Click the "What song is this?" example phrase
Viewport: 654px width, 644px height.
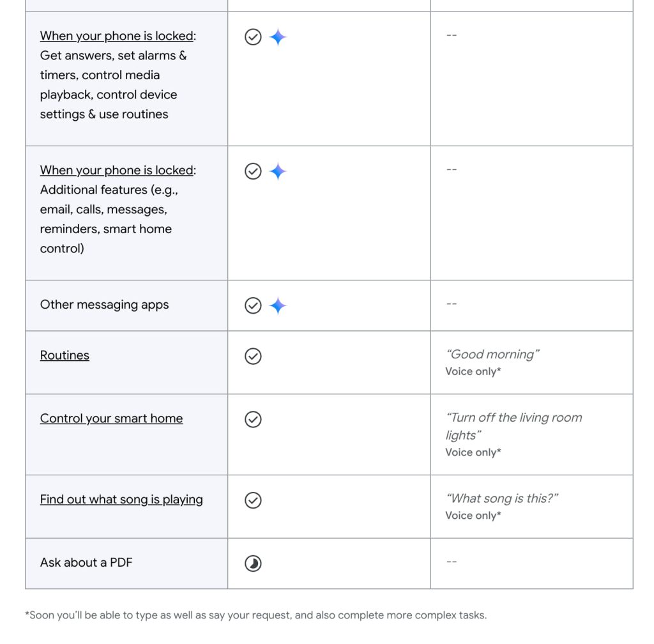(x=502, y=499)
